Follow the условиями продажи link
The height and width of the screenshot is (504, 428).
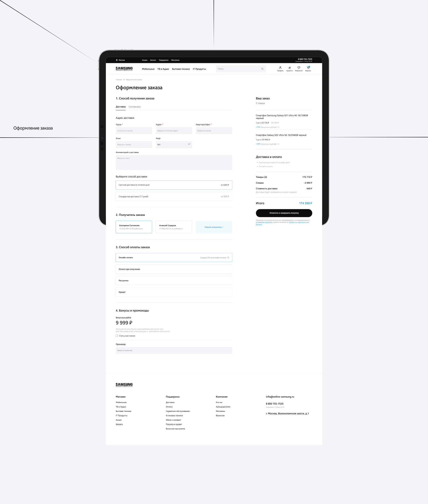click(264, 222)
